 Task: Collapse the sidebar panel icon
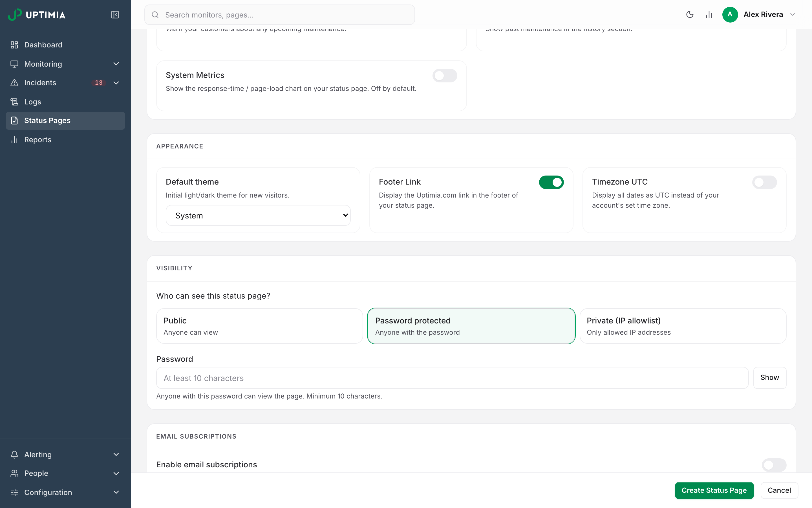pyautogui.click(x=115, y=15)
